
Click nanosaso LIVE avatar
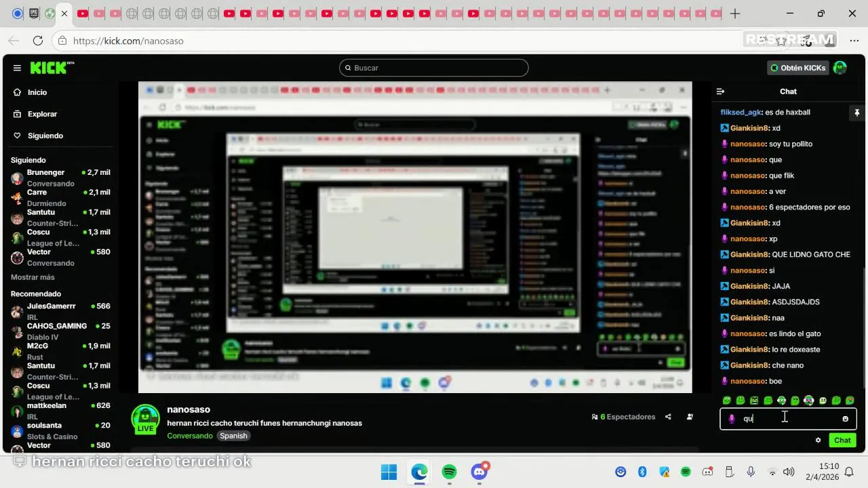[x=145, y=420]
